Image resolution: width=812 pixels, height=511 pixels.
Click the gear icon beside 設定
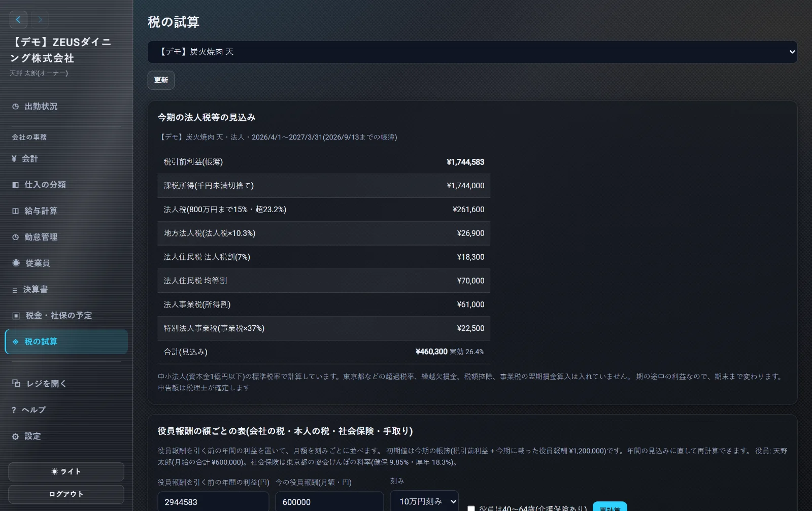pos(15,436)
